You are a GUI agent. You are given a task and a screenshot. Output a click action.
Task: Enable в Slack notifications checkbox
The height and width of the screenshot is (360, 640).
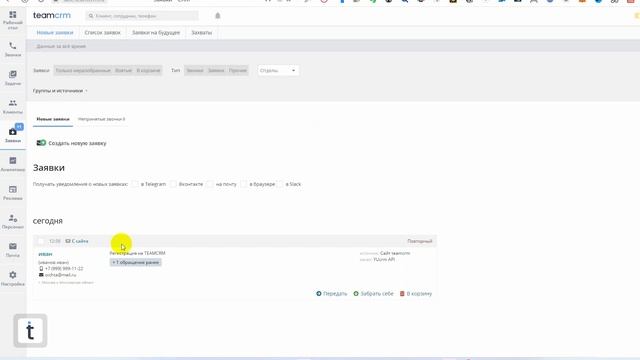[280, 184]
